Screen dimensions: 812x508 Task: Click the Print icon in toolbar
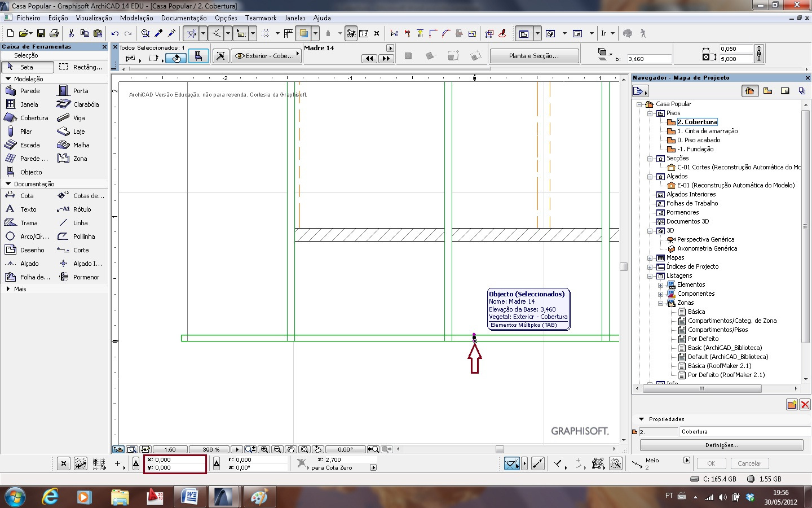pos(54,34)
